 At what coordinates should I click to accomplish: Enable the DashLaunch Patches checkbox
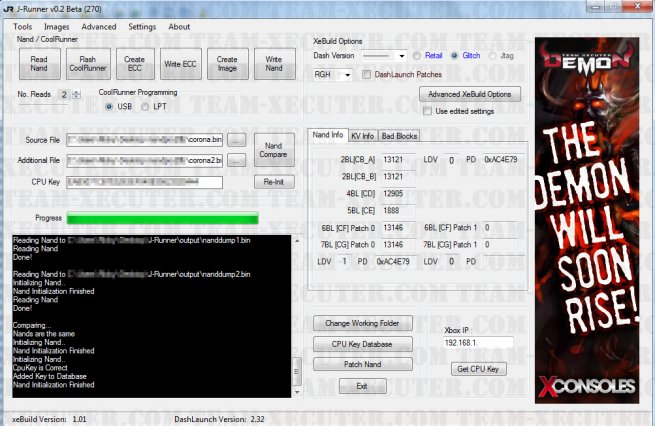(367, 74)
